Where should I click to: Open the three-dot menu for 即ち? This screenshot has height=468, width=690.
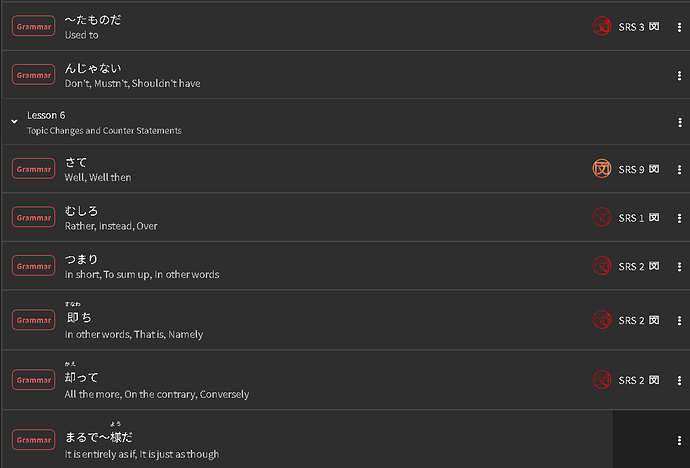click(679, 320)
